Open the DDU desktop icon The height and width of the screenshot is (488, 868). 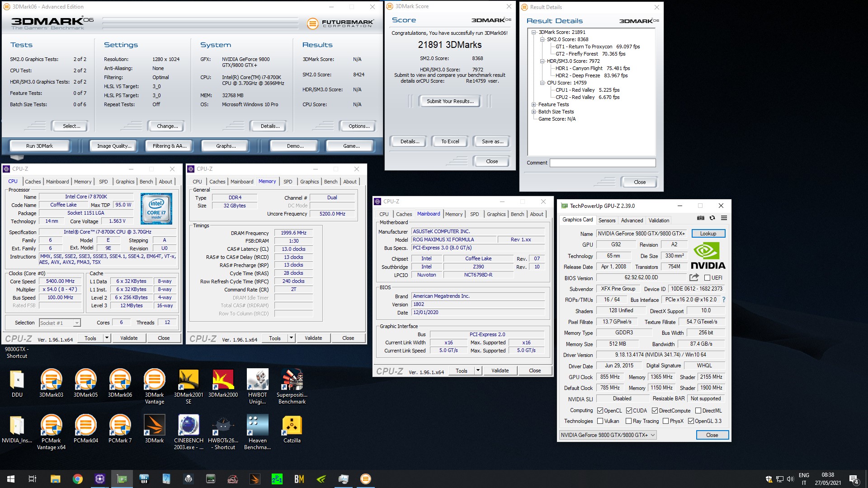(17, 383)
